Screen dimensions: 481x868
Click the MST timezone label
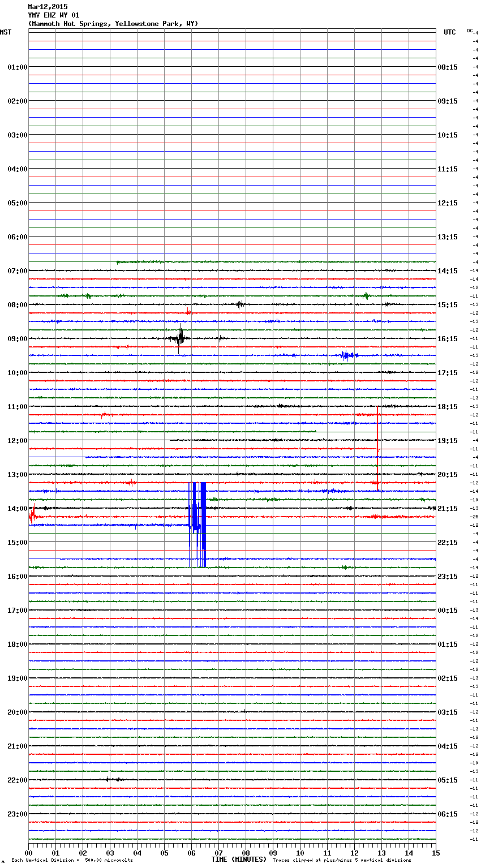point(6,32)
